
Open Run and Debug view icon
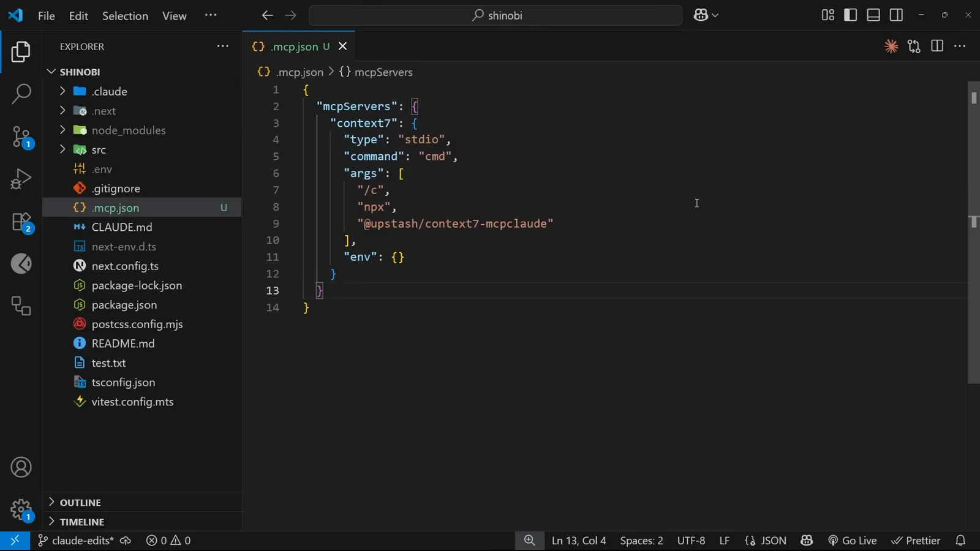(21, 179)
